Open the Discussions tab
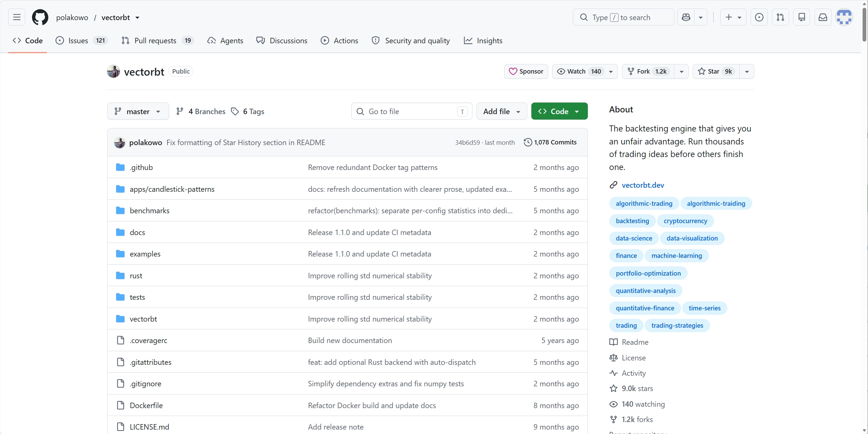This screenshot has width=868, height=434. (x=282, y=41)
